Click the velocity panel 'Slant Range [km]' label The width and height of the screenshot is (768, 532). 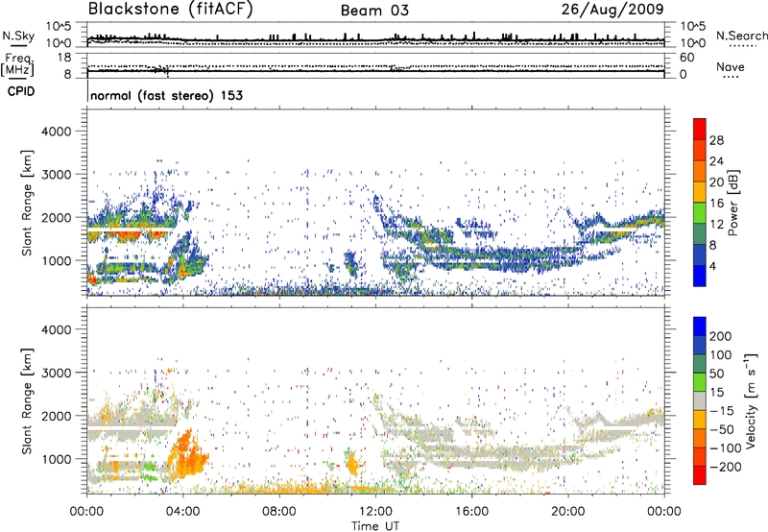(x=27, y=401)
